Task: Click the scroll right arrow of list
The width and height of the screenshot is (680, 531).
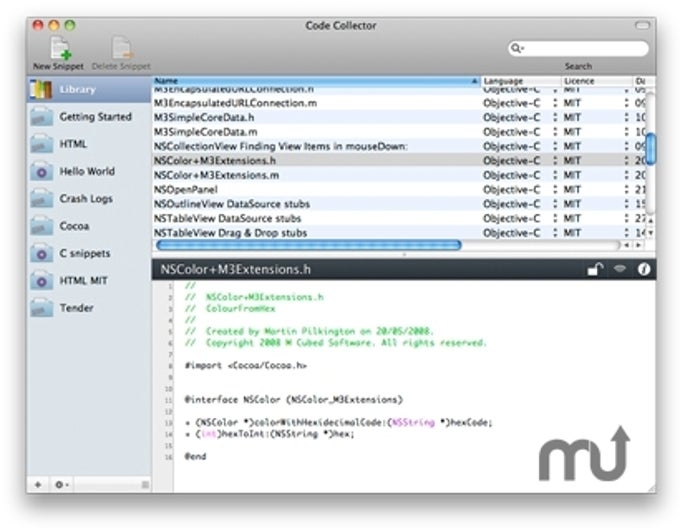Action: click(x=639, y=246)
